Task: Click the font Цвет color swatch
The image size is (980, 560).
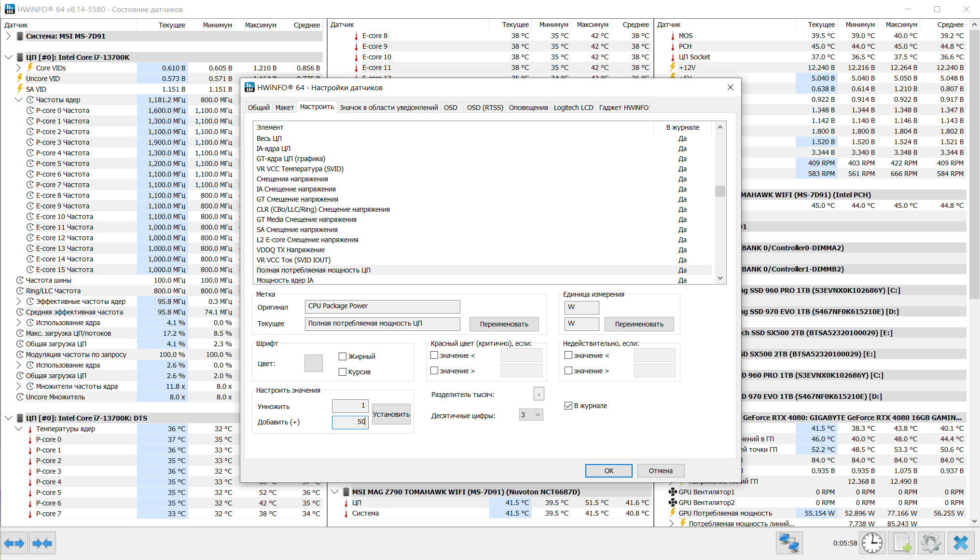Action: (x=313, y=363)
